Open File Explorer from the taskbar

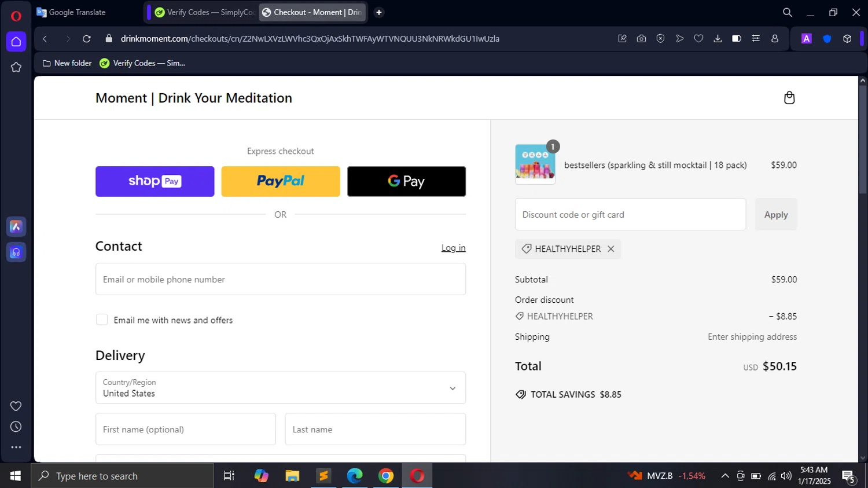pos(292,476)
